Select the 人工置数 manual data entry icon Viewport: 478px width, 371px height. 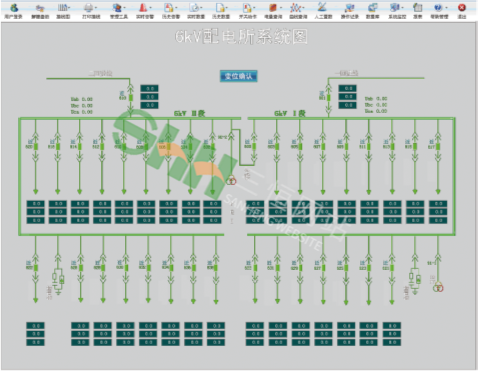tap(322, 8)
